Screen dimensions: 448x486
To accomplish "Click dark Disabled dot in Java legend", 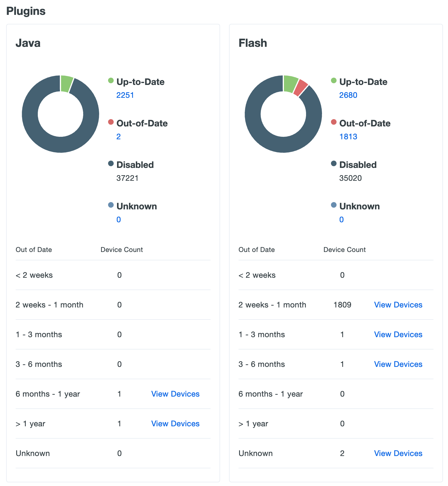I will [x=111, y=164].
